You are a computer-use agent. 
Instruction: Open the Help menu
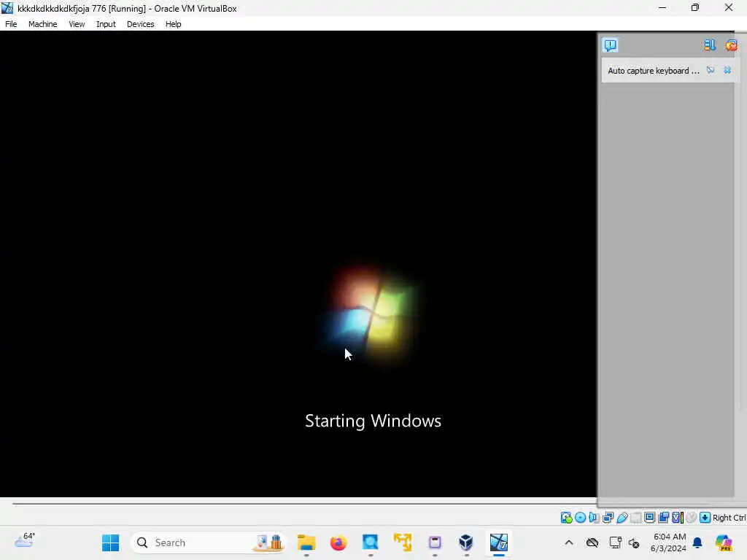point(173,24)
